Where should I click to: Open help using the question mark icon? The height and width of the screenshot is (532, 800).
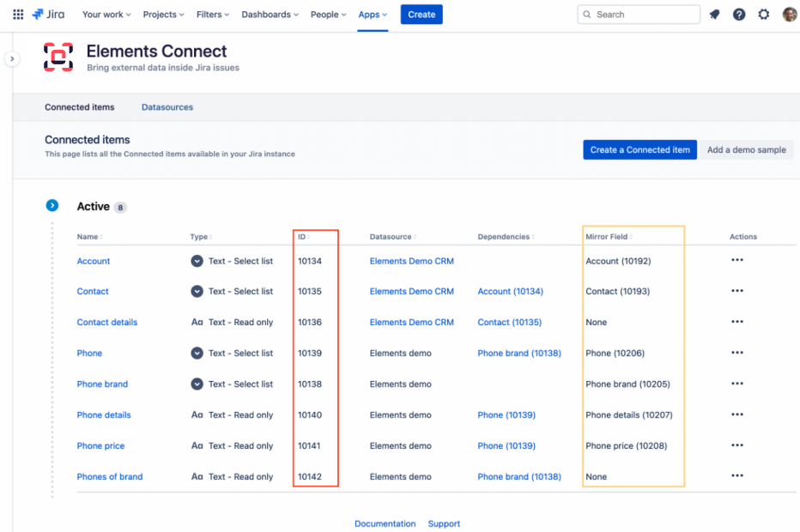tap(739, 14)
